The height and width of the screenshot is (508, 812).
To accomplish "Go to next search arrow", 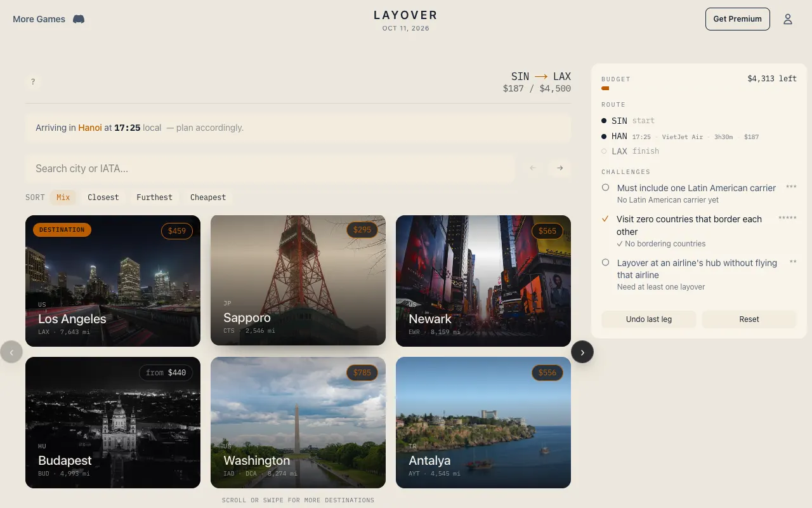I will pyautogui.click(x=560, y=168).
